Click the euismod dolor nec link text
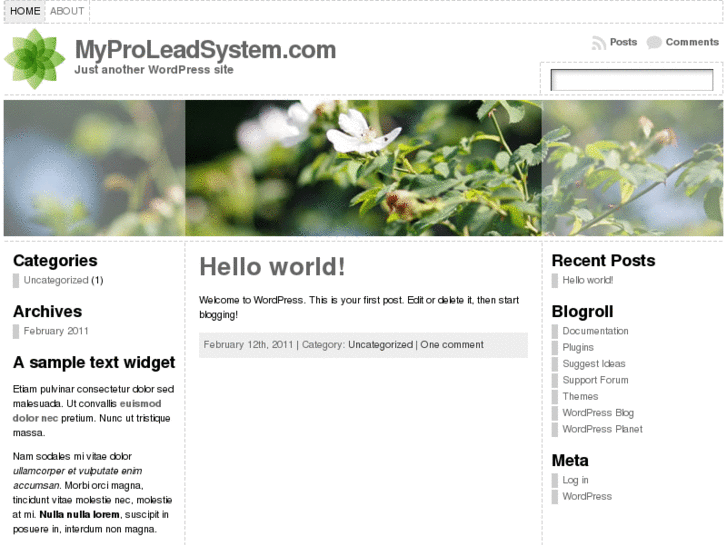This screenshot has height=545, width=727. (87, 411)
